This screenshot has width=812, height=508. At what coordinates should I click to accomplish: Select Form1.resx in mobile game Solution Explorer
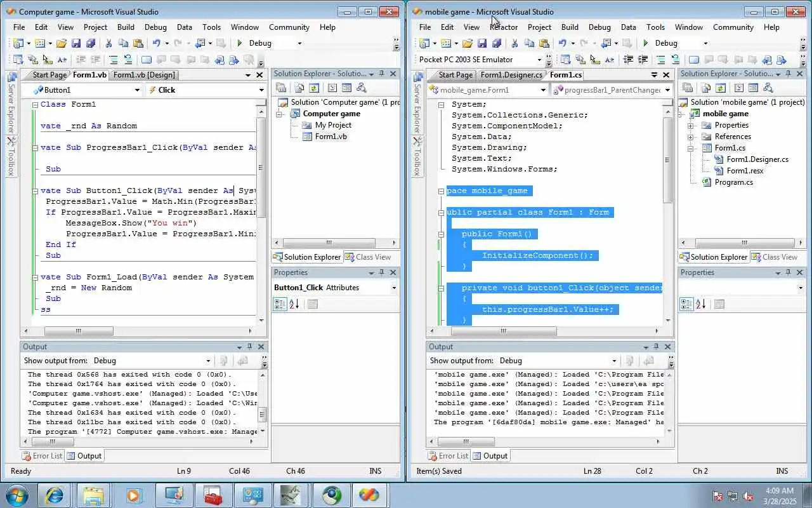coord(745,171)
